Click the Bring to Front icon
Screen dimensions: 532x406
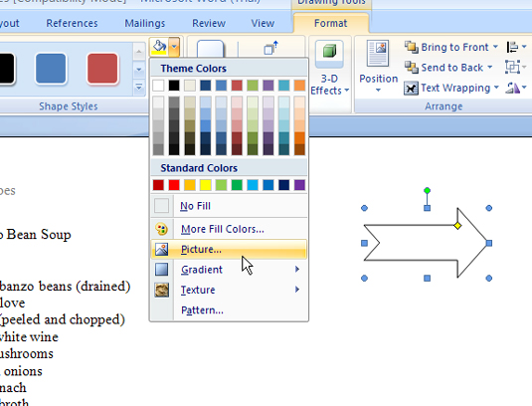412,47
